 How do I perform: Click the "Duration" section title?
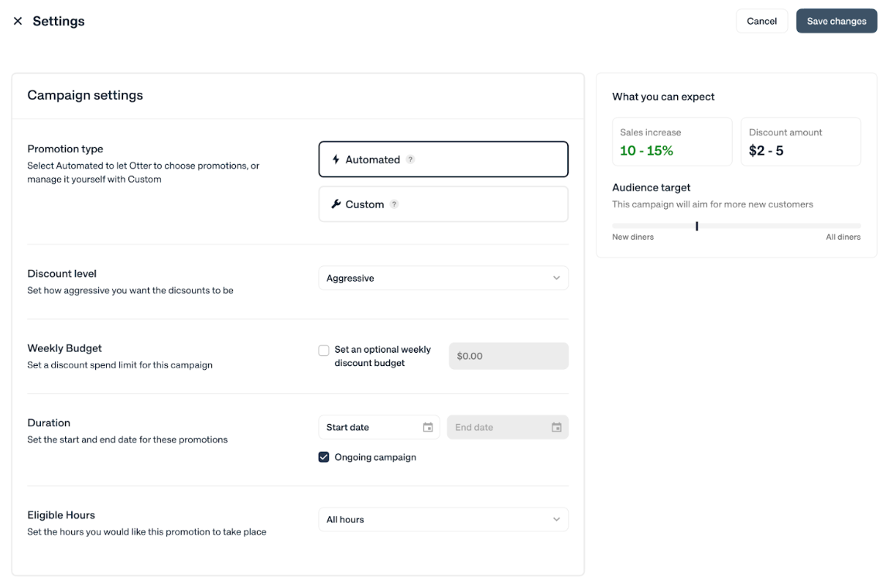tap(49, 423)
